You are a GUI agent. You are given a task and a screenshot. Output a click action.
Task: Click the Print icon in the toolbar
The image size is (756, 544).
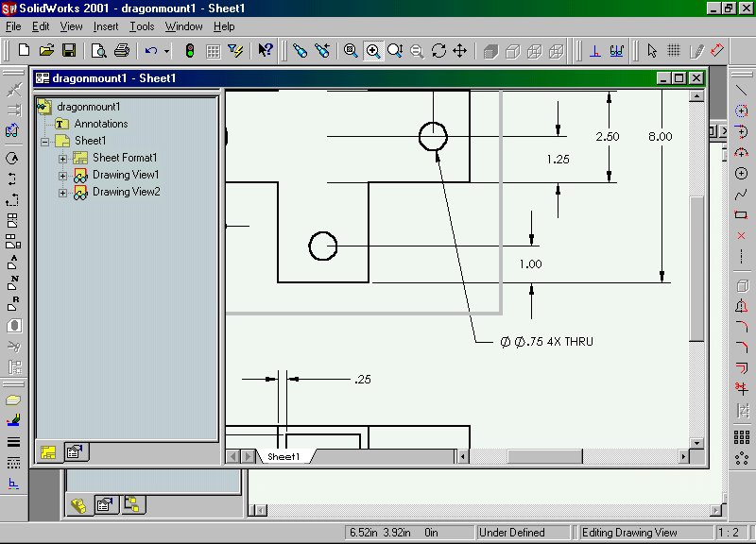pyautogui.click(x=122, y=50)
